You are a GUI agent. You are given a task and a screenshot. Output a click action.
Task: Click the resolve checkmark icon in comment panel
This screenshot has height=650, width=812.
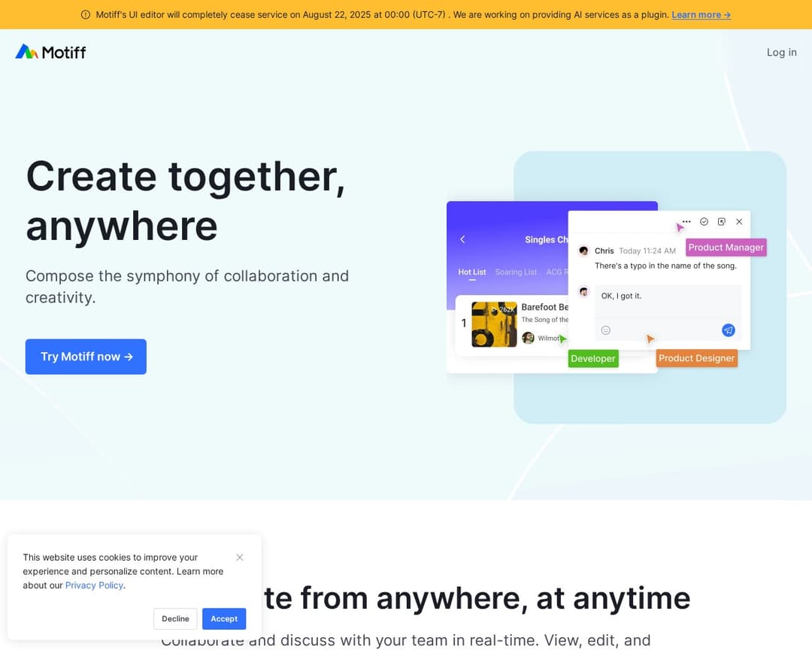click(704, 222)
